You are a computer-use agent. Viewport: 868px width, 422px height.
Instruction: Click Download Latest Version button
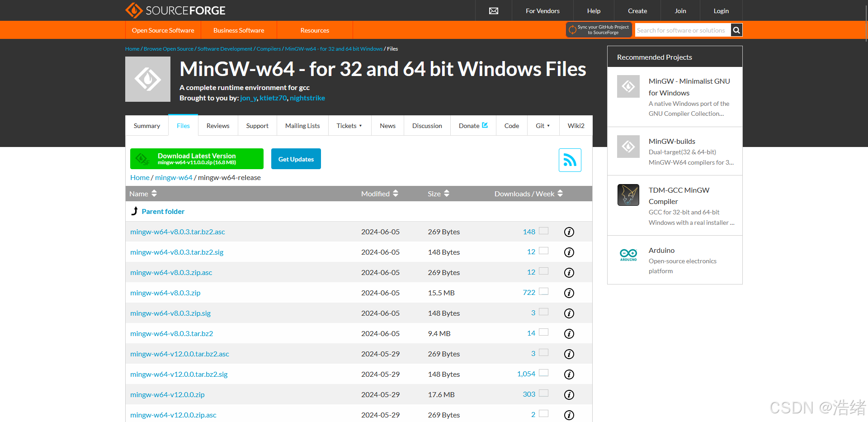(197, 159)
